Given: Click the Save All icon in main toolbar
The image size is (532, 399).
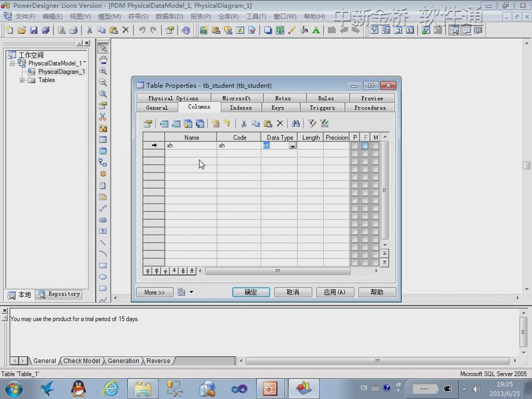Looking at the screenshot, I should 46,30.
